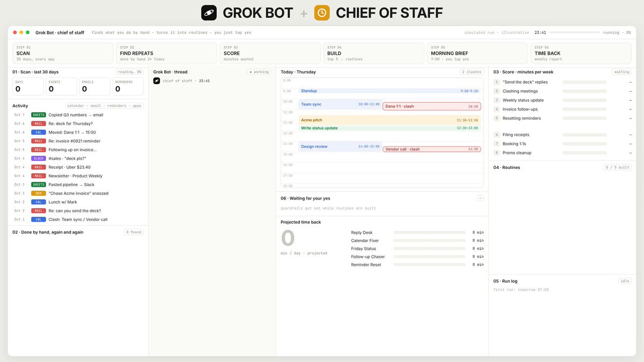
Task: Click the SLACK tag on #sales deck pls
Action: click(39, 159)
